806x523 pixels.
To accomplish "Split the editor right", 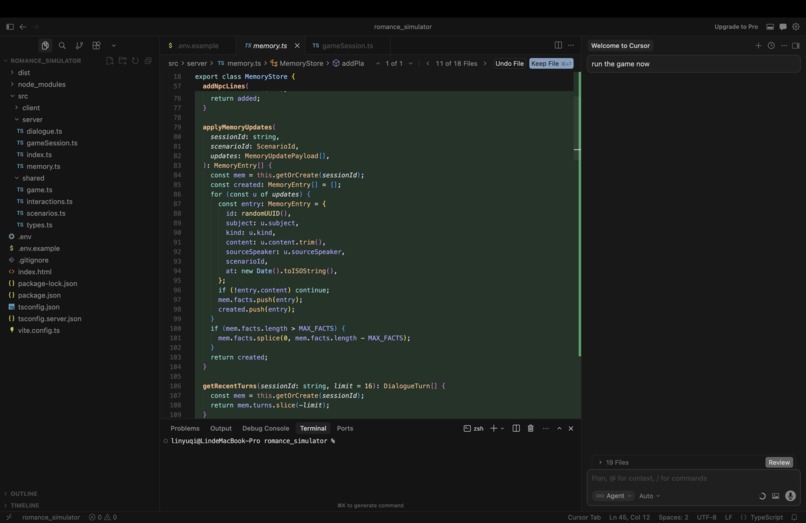I will [558, 45].
